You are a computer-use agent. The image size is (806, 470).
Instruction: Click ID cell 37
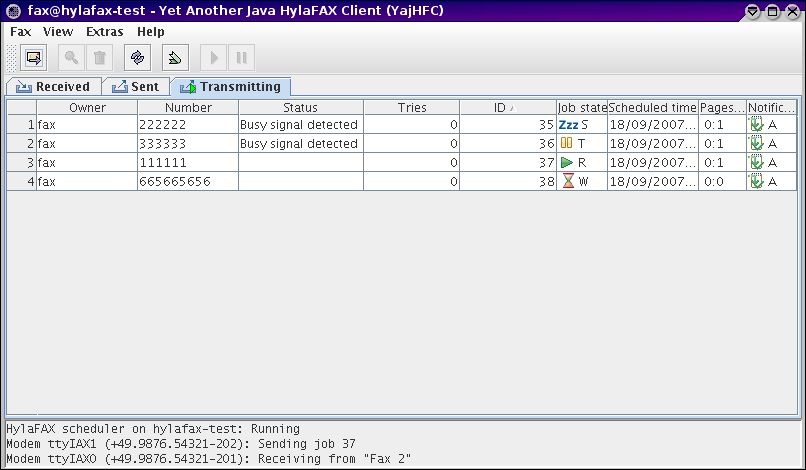tap(508, 162)
